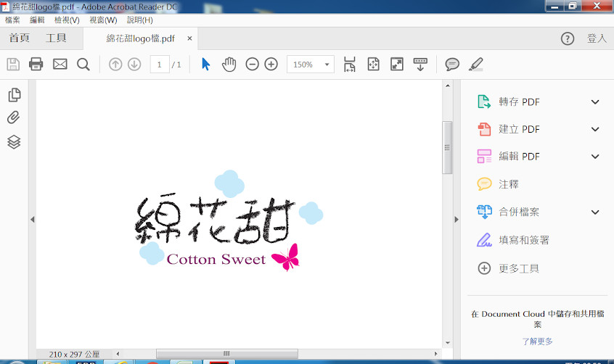Open the 建立 PDF tool
The width and height of the screenshot is (614, 364).
[x=519, y=129]
